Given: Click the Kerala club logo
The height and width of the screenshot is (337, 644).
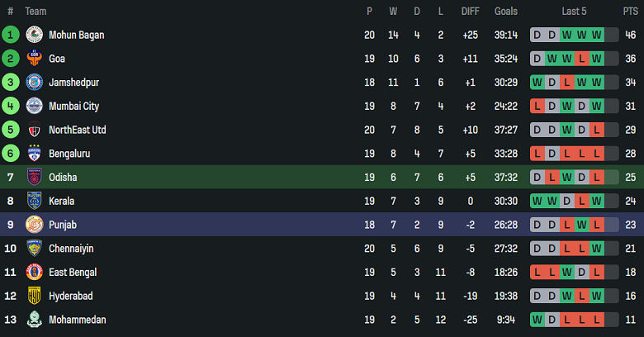Looking at the screenshot, I should (34, 201).
